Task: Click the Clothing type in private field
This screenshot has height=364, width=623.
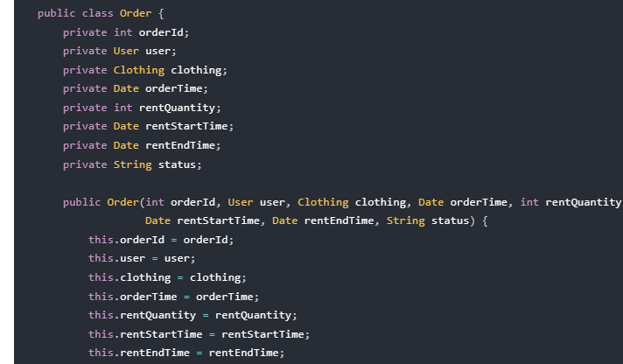Action: click(x=138, y=70)
